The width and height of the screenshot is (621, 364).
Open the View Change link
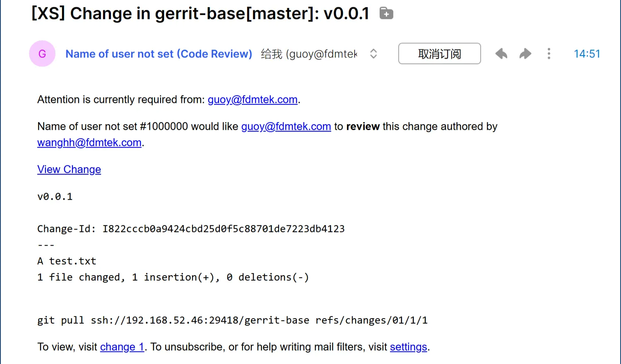[69, 170]
